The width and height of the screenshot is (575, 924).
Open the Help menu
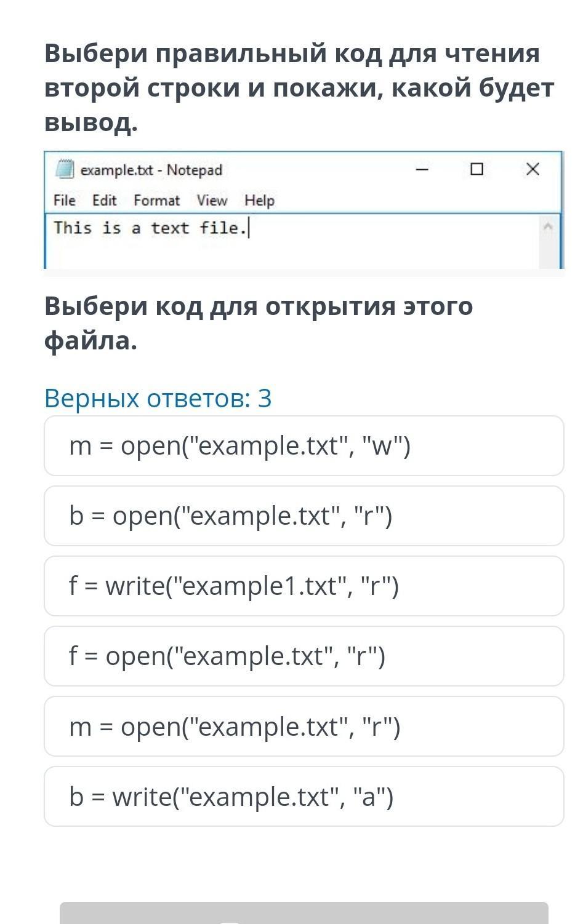pos(259,201)
